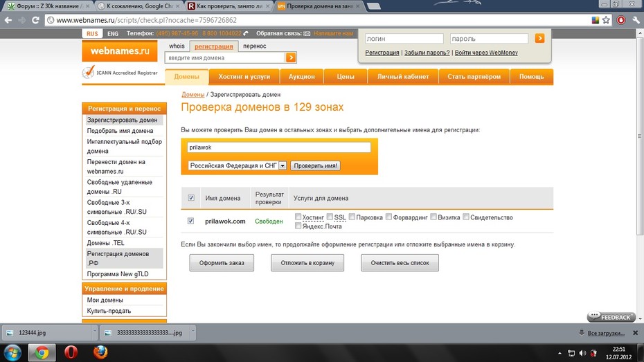644x362 pixels.
Task: Switch to Как проверить, занято ли tab
Action: coord(229,6)
